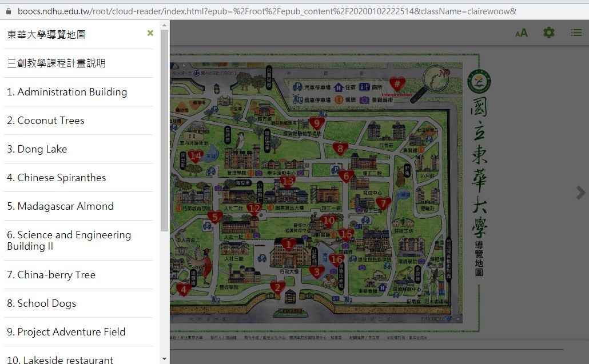Click heart marker 1 on the map
This screenshot has width=589, height=364.
coord(288,245)
